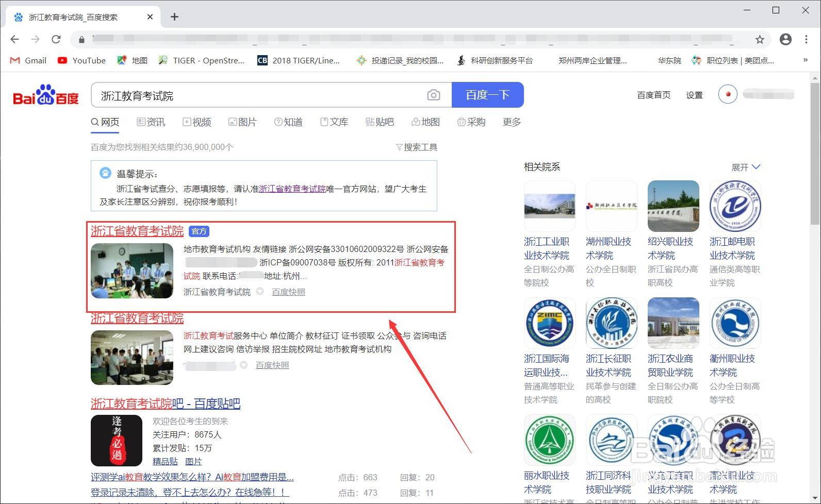821x504 pixels.
Task: Select the 网页 search tab
Action: point(105,122)
